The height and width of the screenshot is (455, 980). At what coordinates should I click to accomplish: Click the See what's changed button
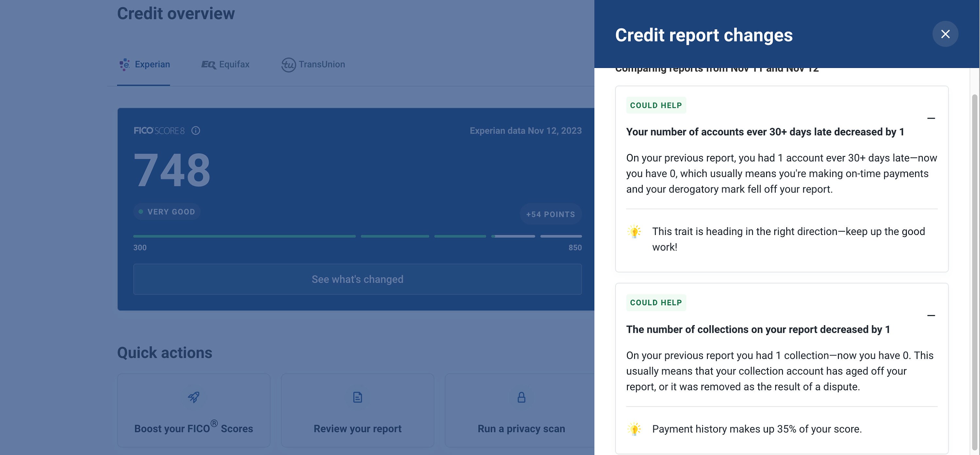pyautogui.click(x=357, y=279)
